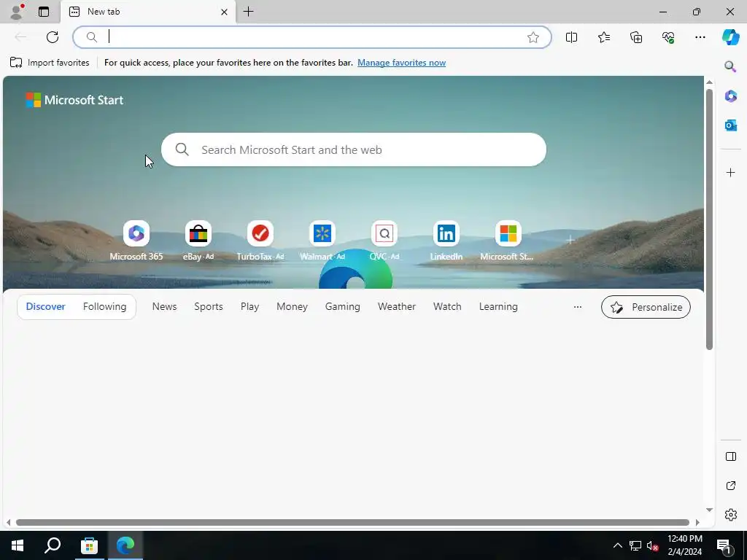Open sidebar settings gear

[730, 515]
